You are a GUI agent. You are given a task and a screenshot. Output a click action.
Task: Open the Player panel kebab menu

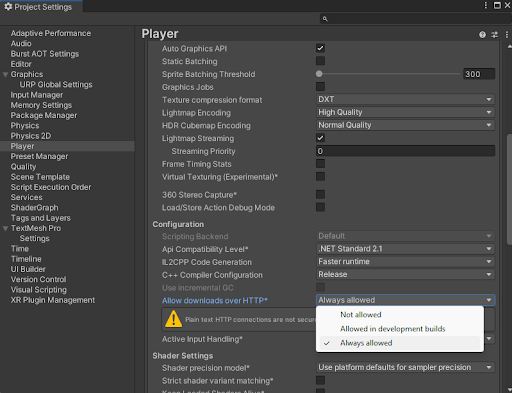coord(507,35)
